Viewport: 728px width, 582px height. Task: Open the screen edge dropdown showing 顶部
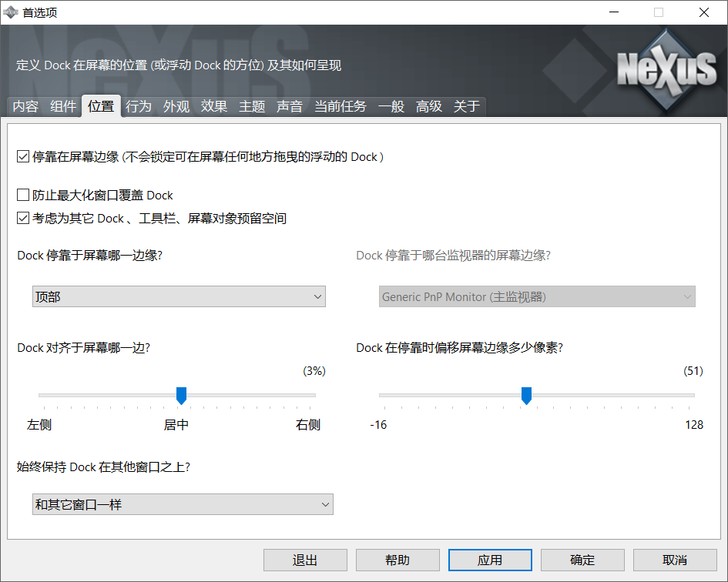point(179,296)
